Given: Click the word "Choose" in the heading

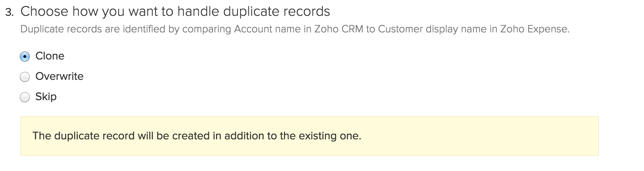Looking at the screenshot, I should pyautogui.click(x=44, y=12).
